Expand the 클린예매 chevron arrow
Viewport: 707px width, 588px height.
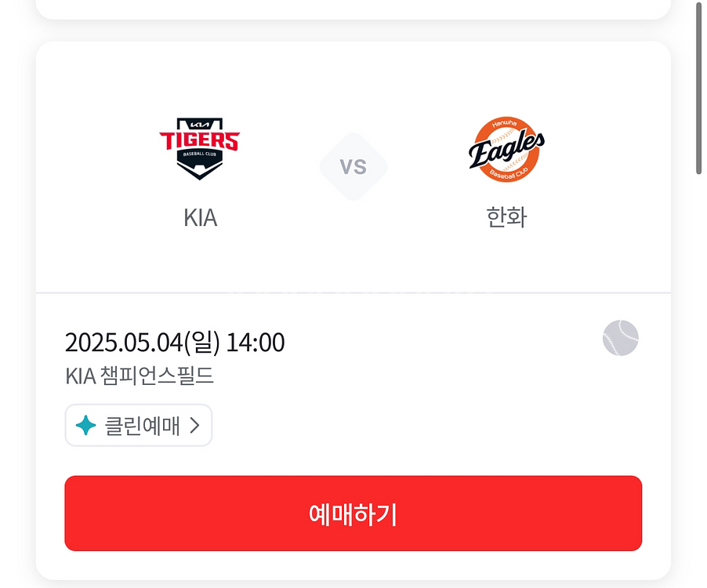pyautogui.click(x=195, y=426)
